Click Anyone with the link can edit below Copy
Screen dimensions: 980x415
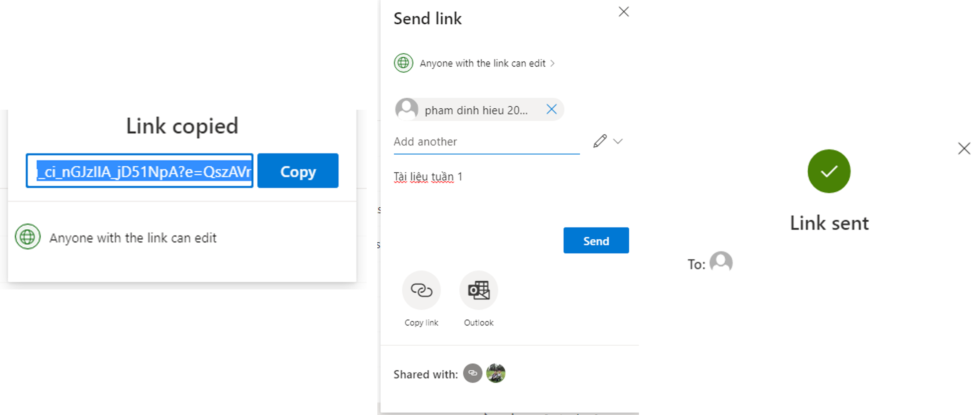coord(133,238)
